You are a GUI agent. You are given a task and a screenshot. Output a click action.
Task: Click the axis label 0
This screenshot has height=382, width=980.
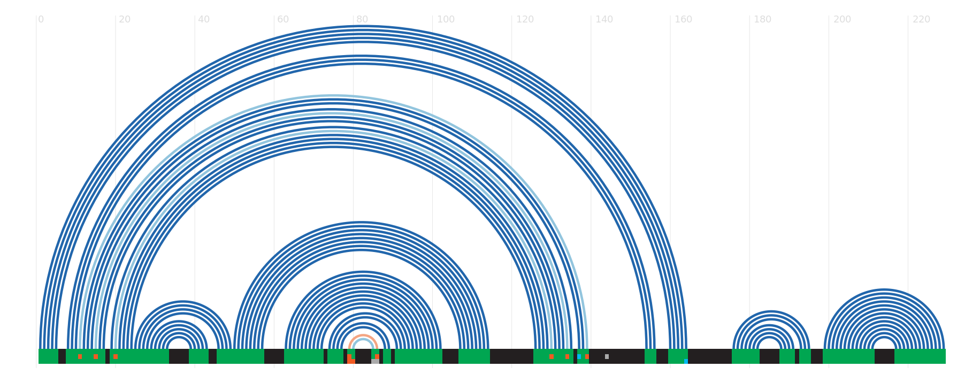41,20
